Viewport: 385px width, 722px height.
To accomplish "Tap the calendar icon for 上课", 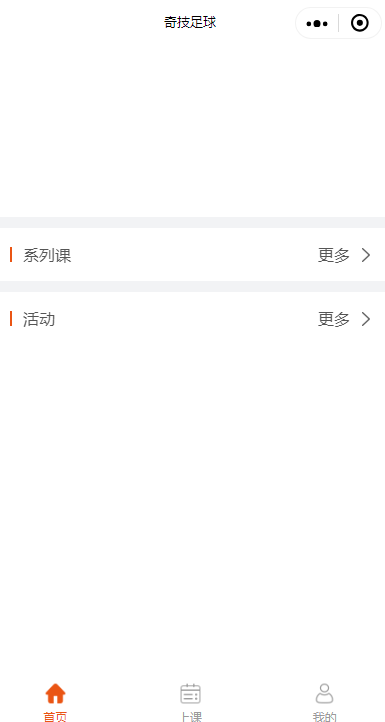I will click(x=190, y=693).
